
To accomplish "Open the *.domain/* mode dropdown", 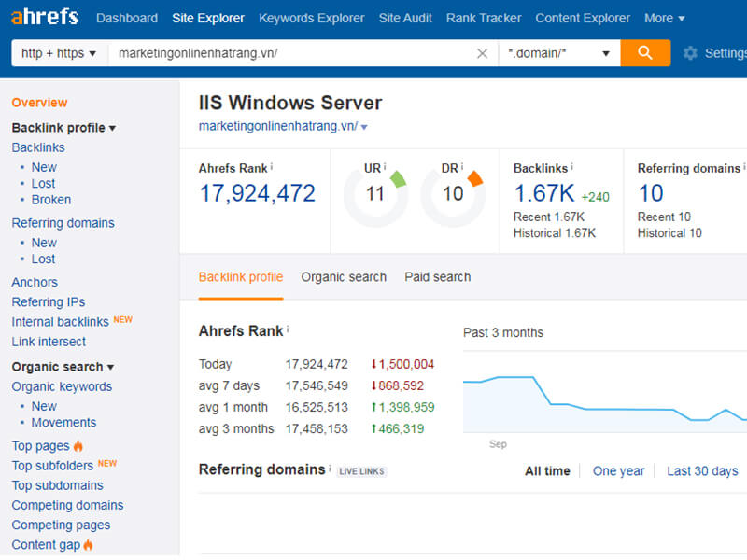I will coord(559,53).
